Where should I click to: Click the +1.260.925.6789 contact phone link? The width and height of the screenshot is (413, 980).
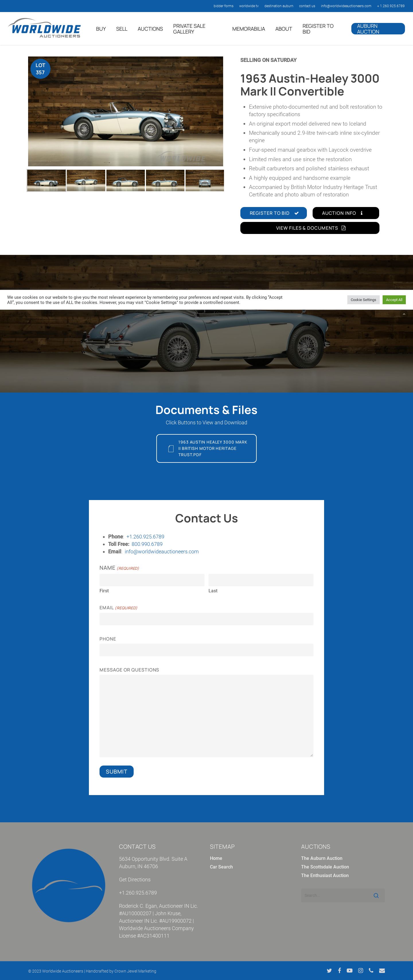pyautogui.click(x=145, y=537)
